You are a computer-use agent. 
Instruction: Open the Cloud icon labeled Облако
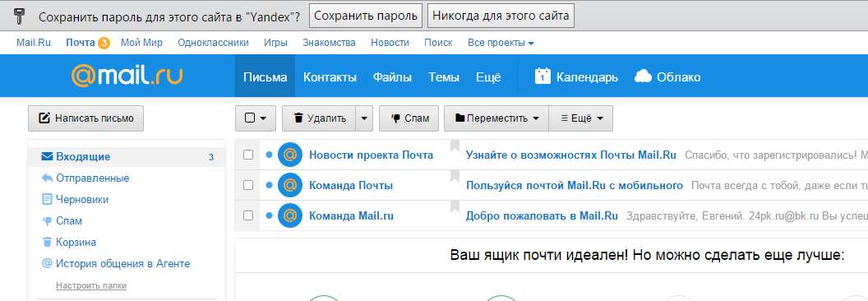click(x=643, y=76)
